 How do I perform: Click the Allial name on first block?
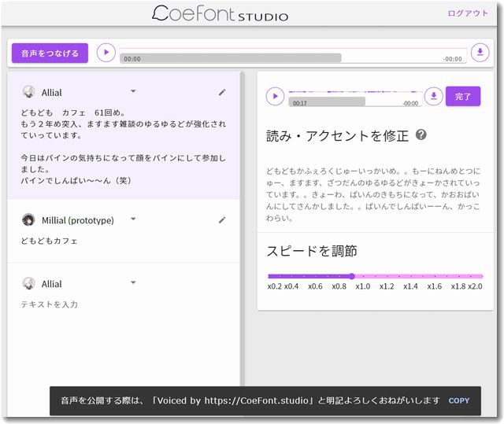[x=51, y=93]
